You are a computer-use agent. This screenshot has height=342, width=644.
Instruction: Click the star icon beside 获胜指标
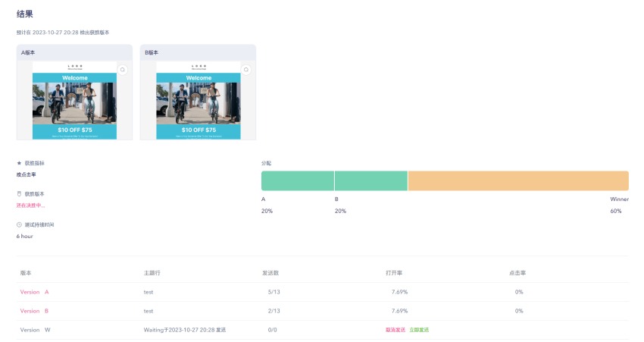pyautogui.click(x=19, y=163)
